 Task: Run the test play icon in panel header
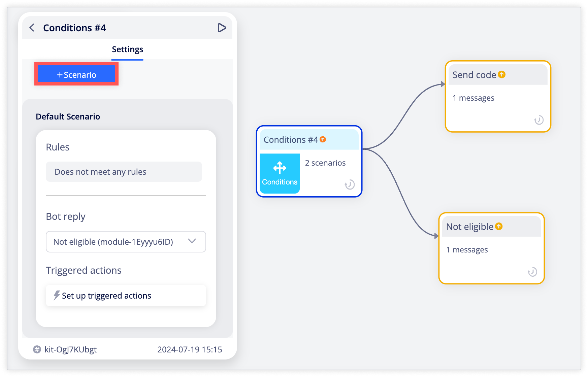click(x=222, y=28)
